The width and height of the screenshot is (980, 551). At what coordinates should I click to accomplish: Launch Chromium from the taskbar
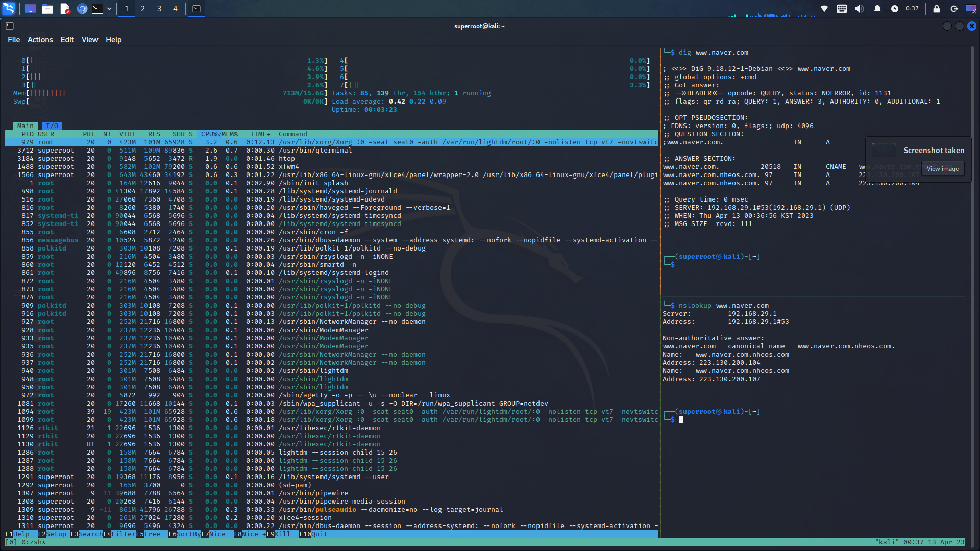coord(82,9)
